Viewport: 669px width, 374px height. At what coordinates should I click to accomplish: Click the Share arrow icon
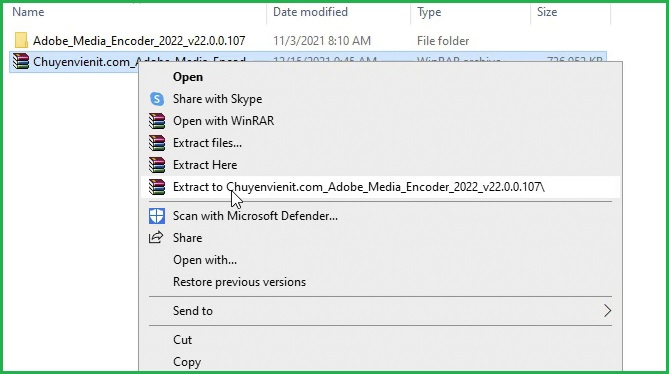(156, 237)
